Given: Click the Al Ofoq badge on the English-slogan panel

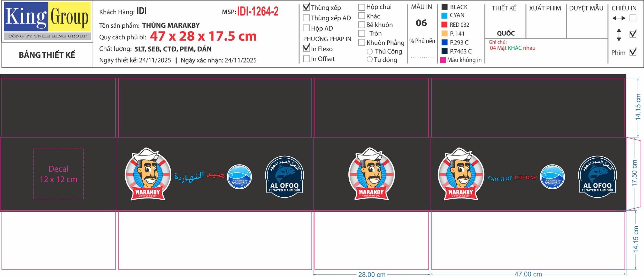Looking at the screenshot, I should pyautogui.click(x=597, y=177).
